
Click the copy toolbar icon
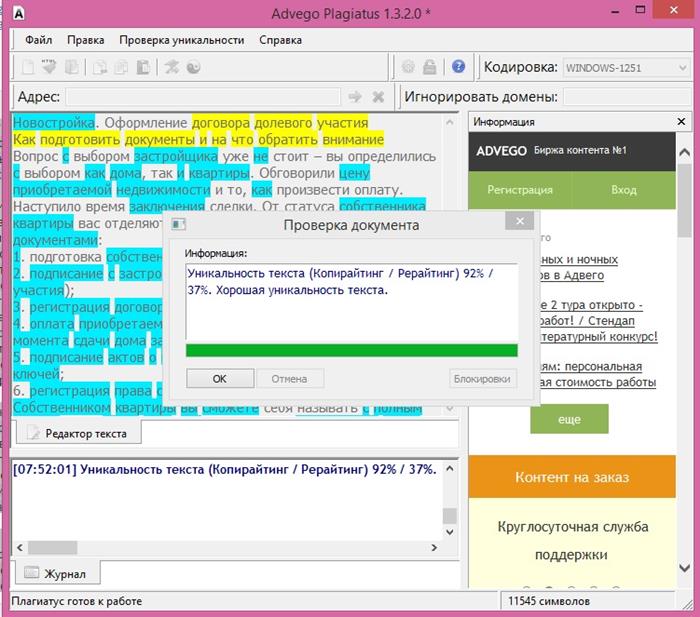tap(121, 67)
